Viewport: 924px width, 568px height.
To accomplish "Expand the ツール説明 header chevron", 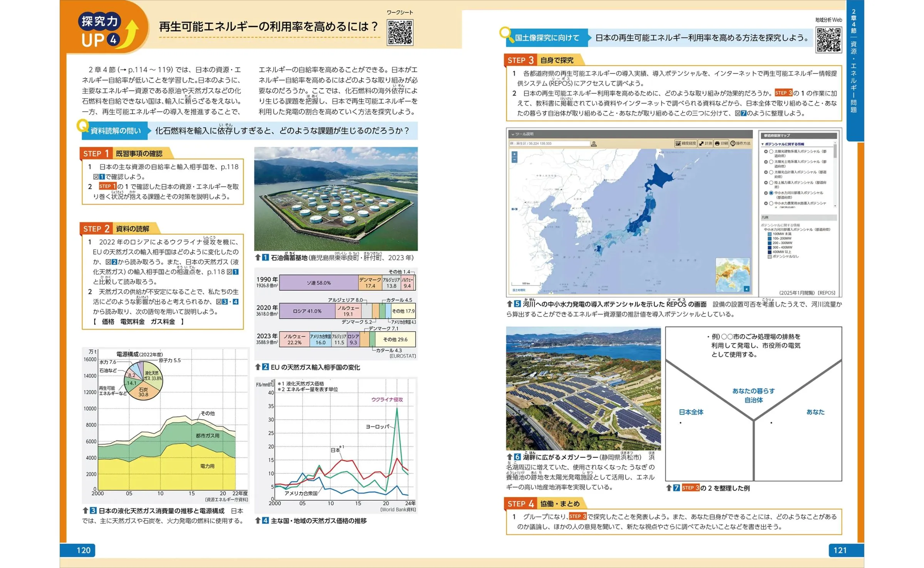I will [513, 134].
